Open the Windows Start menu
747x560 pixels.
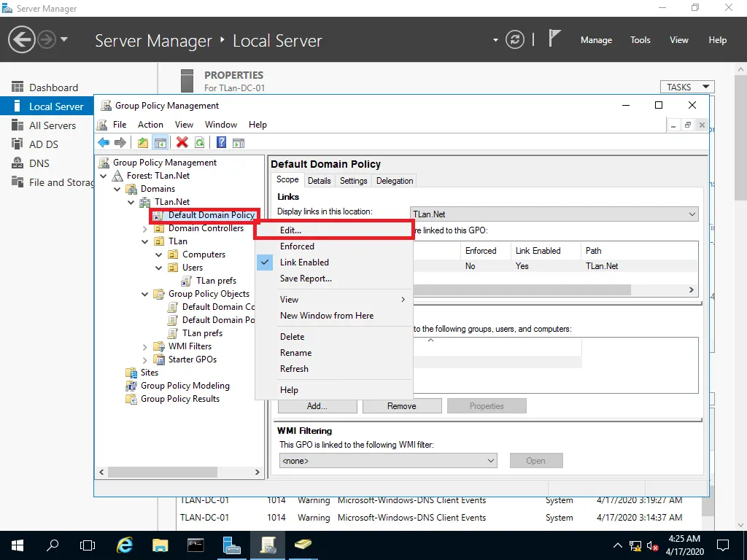(x=18, y=545)
